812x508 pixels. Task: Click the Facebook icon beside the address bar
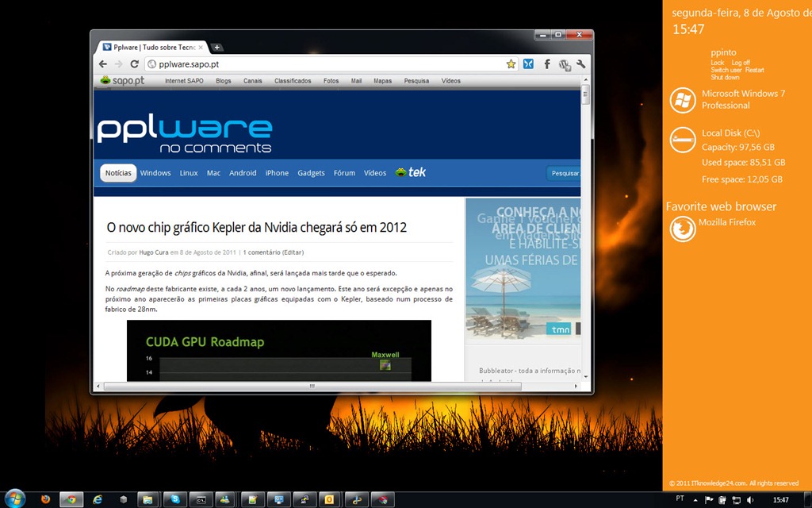pos(547,63)
